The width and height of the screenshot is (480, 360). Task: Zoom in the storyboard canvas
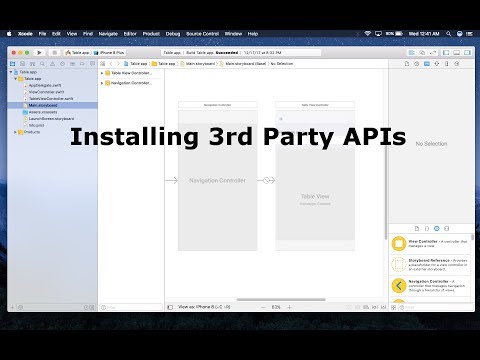point(289,307)
